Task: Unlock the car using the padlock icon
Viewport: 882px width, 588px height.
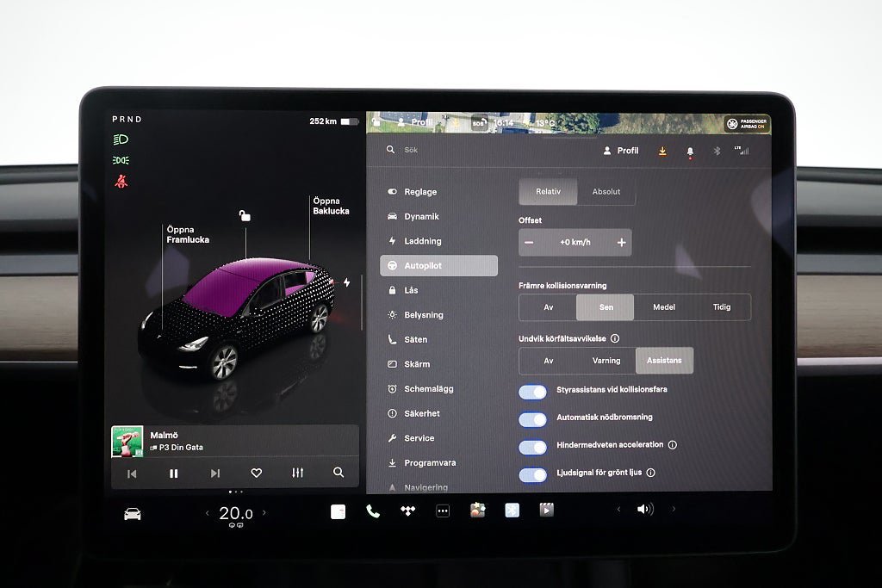Action: coord(245,216)
